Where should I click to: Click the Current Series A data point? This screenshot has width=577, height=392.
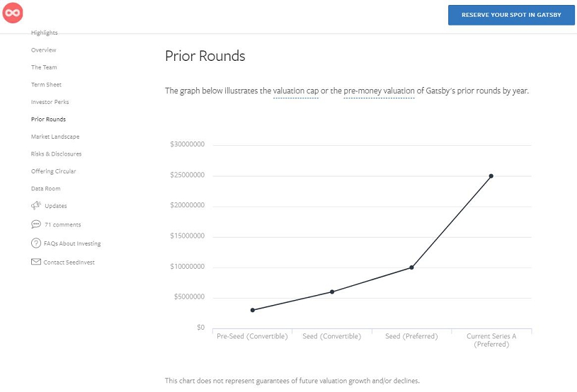tap(491, 176)
